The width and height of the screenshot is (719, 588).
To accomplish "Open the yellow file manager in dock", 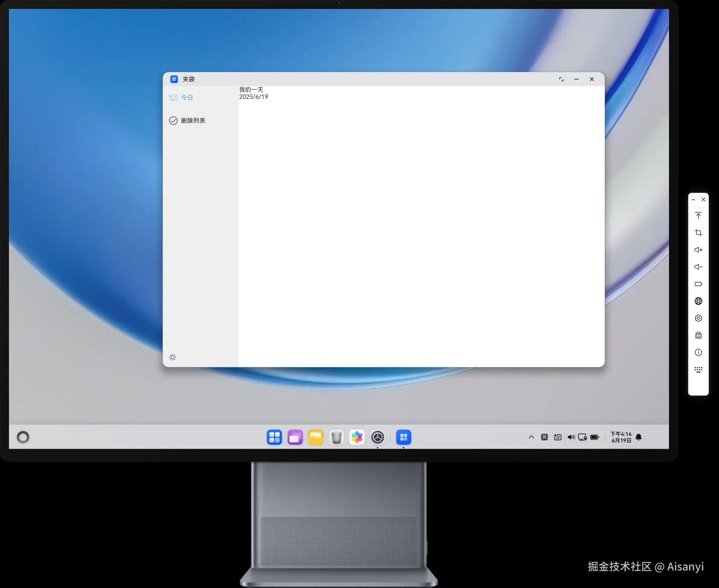I will [x=316, y=437].
